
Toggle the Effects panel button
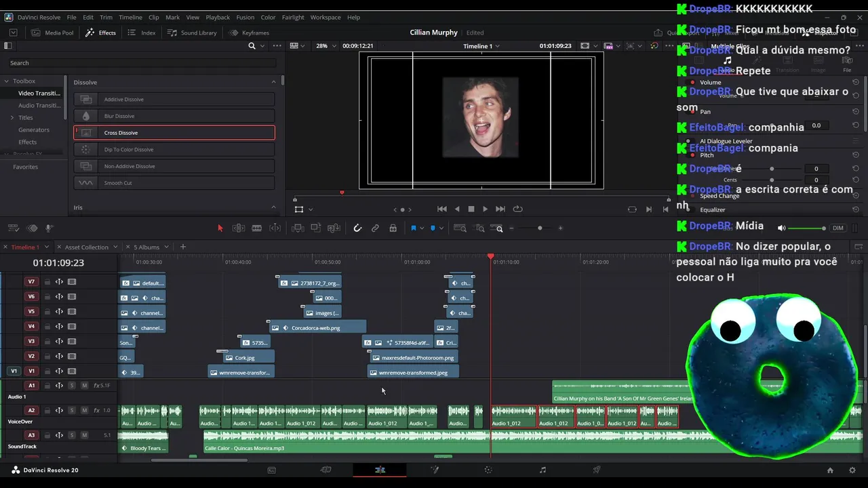click(100, 33)
